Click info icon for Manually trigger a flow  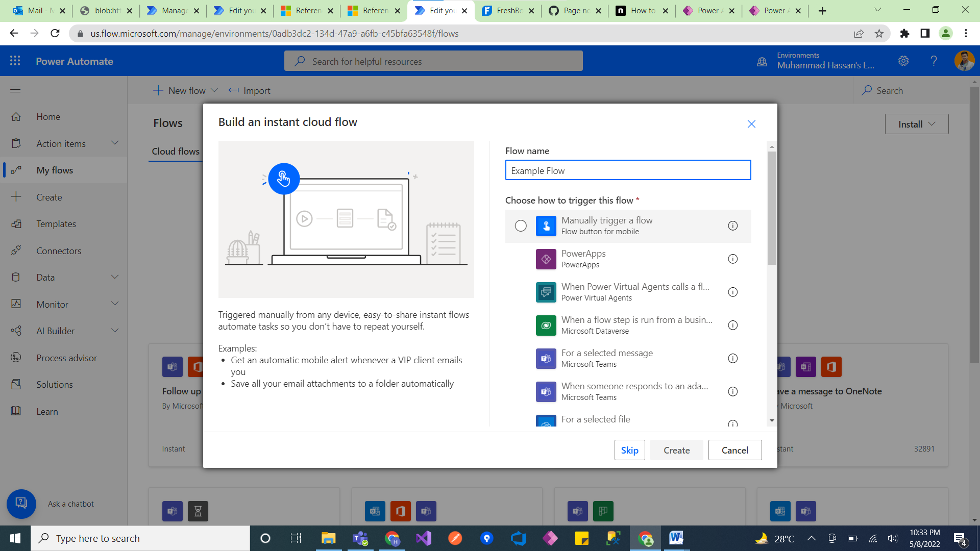(732, 226)
